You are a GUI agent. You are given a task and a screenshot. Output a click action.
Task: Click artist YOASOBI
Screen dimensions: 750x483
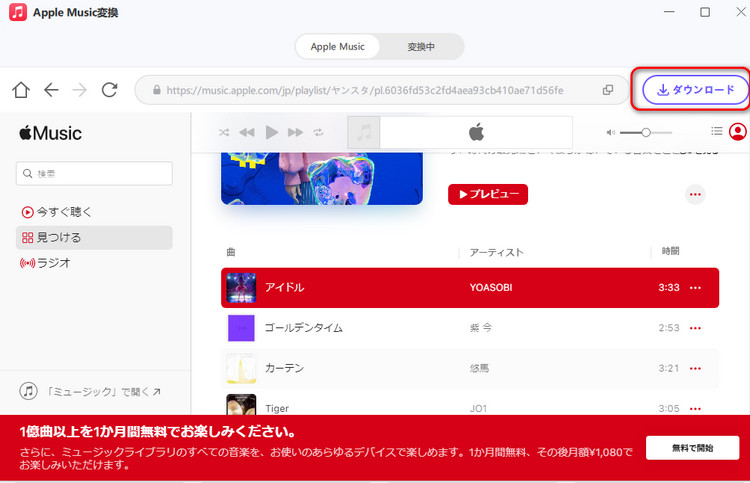pyautogui.click(x=491, y=287)
